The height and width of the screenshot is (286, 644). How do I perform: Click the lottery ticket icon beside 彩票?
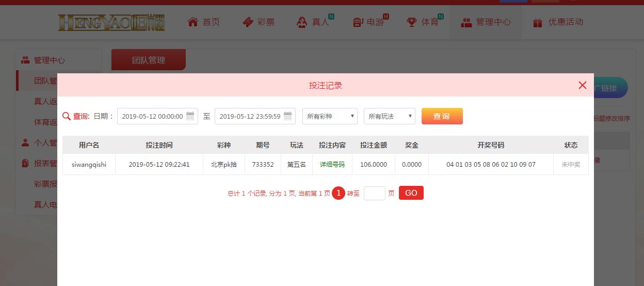tap(248, 22)
